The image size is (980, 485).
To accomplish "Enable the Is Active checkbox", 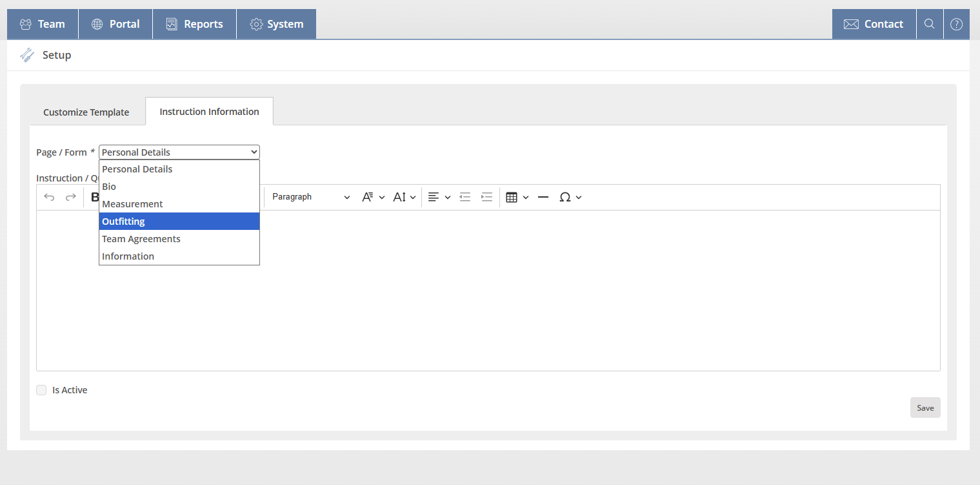I will [41, 390].
